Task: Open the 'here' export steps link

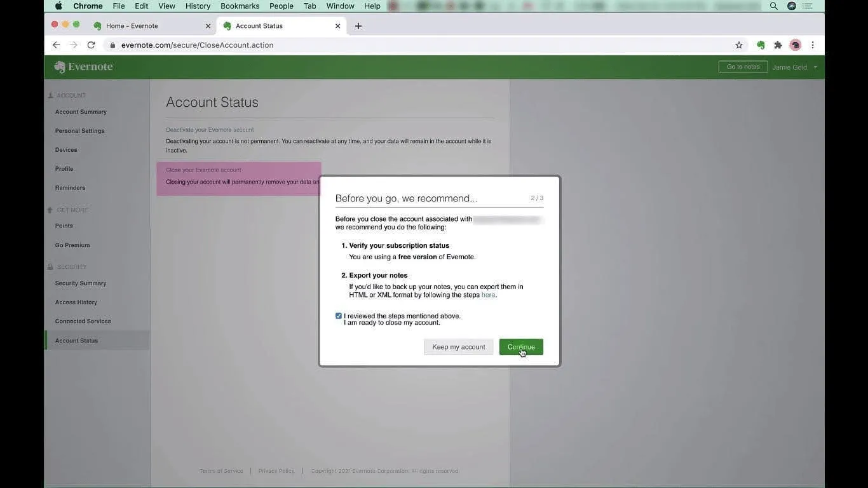Action: (488, 295)
